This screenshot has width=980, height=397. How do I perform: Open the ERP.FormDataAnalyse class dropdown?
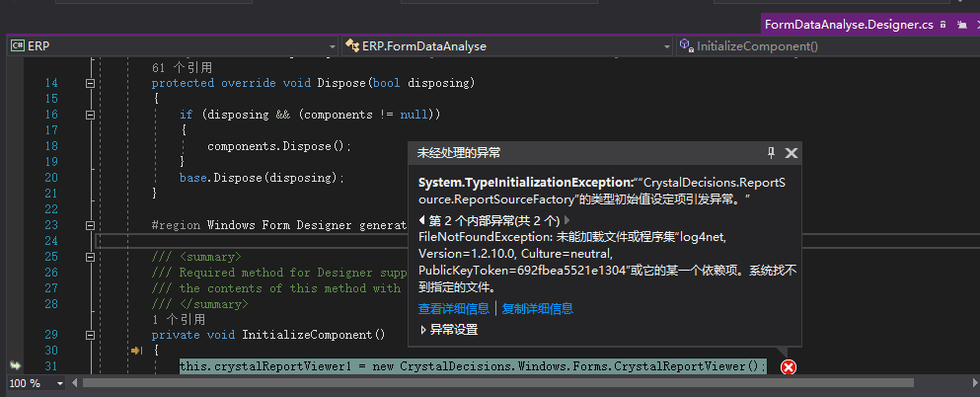click(x=507, y=46)
